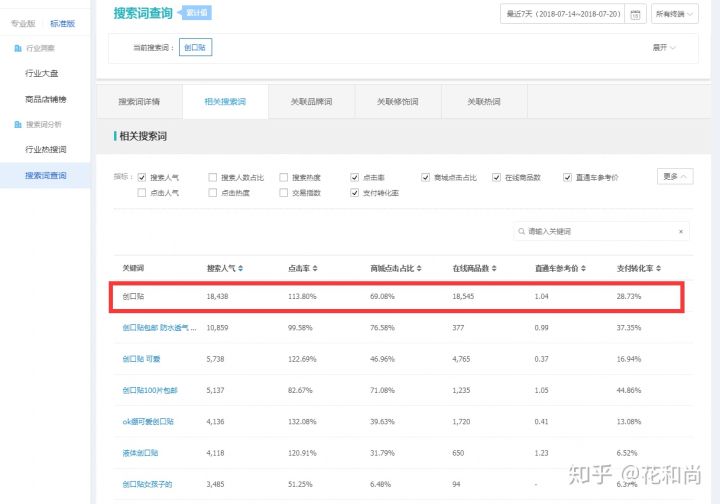Check the 交易指数 checkbox
The width and height of the screenshot is (720, 504).
coord(284,193)
